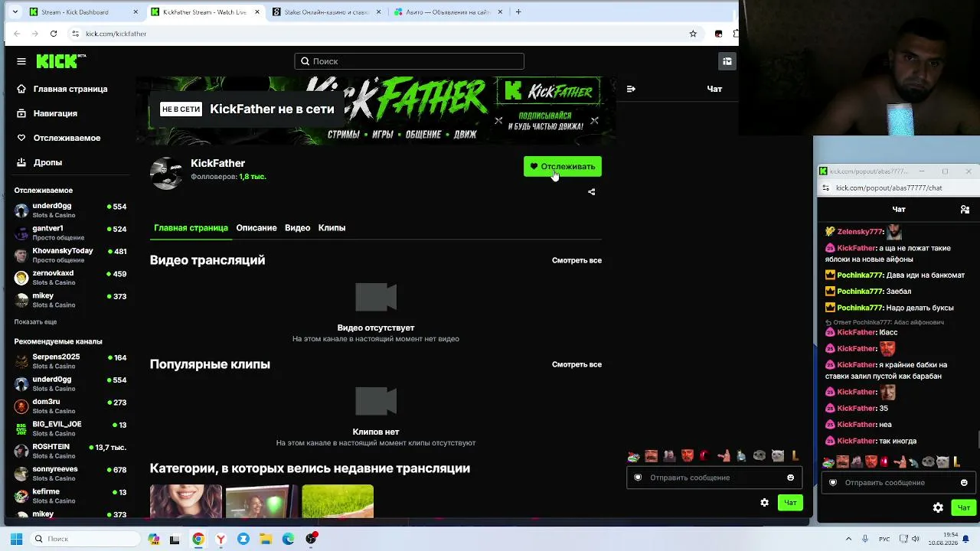Open the user list icon in popout chat
The height and width of the screenshot is (551, 980).
point(965,209)
